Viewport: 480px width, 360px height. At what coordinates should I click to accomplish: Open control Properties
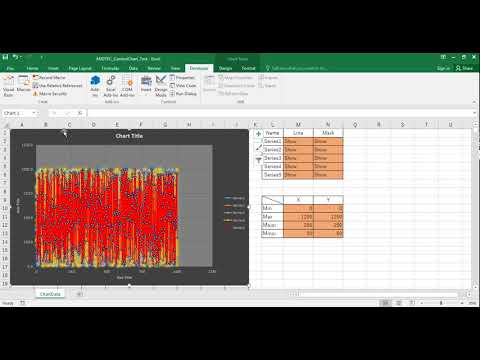pos(182,77)
